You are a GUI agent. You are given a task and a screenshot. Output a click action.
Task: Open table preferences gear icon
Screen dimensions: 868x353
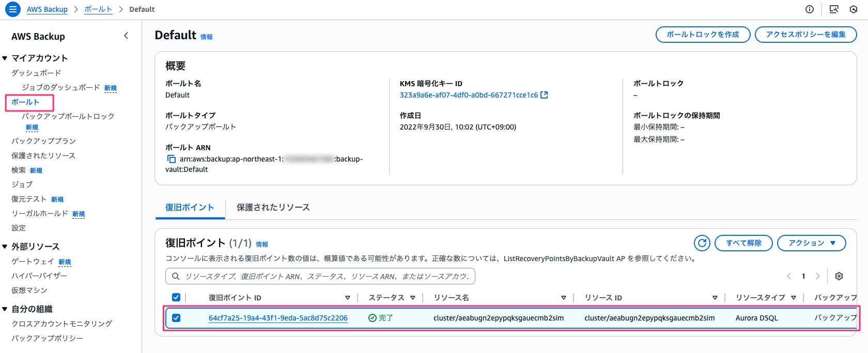coord(839,276)
